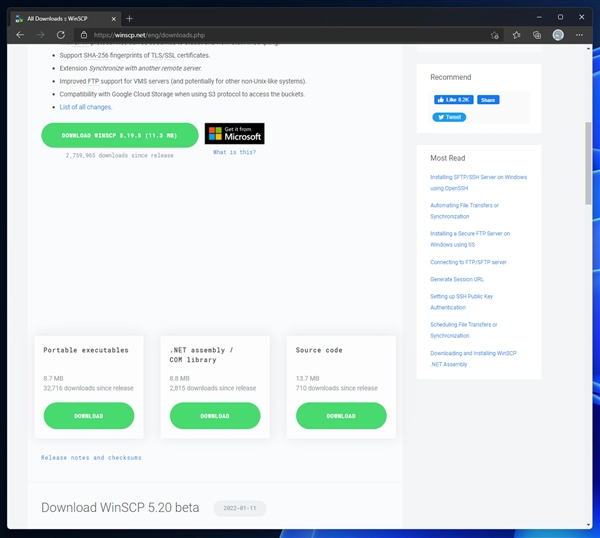Open the Collections icon in toolbar

(537, 35)
